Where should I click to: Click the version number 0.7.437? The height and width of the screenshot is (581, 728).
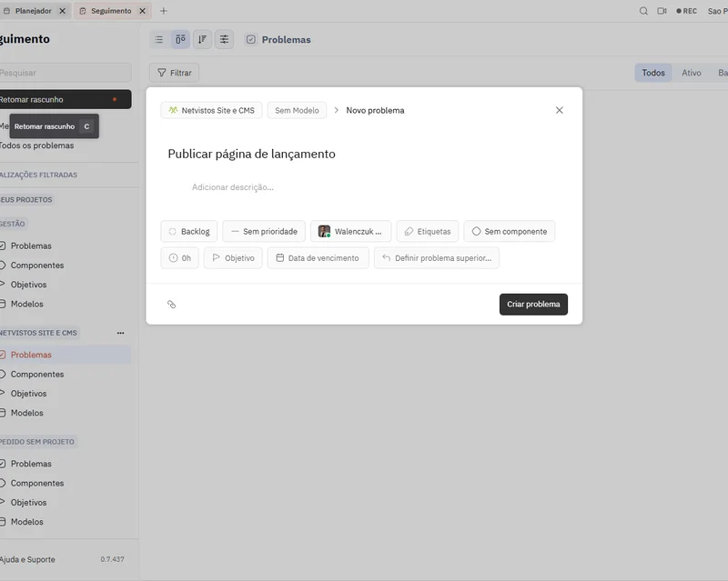112,560
